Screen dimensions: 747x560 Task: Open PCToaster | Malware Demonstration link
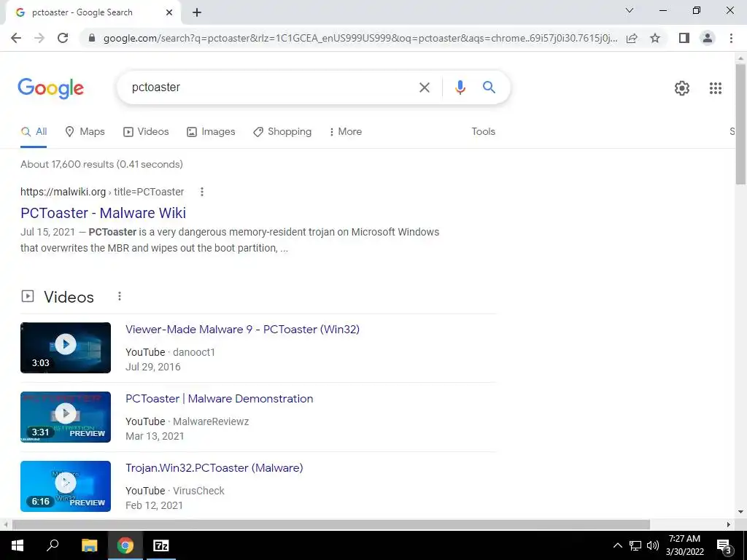point(219,399)
